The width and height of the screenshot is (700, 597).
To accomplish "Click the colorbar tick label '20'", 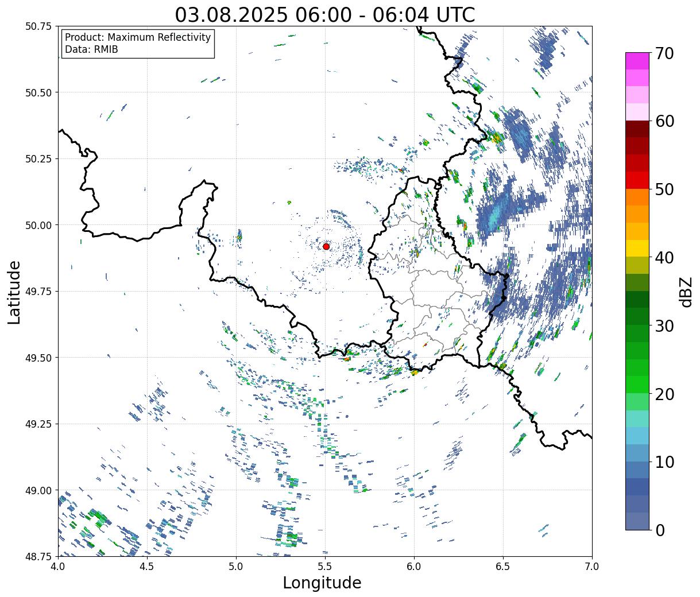I will [664, 394].
